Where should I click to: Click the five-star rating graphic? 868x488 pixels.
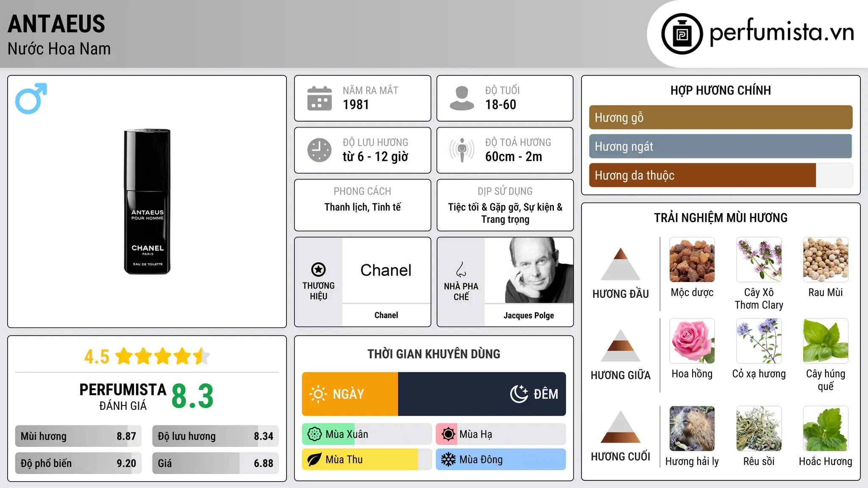[x=163, y=356]
